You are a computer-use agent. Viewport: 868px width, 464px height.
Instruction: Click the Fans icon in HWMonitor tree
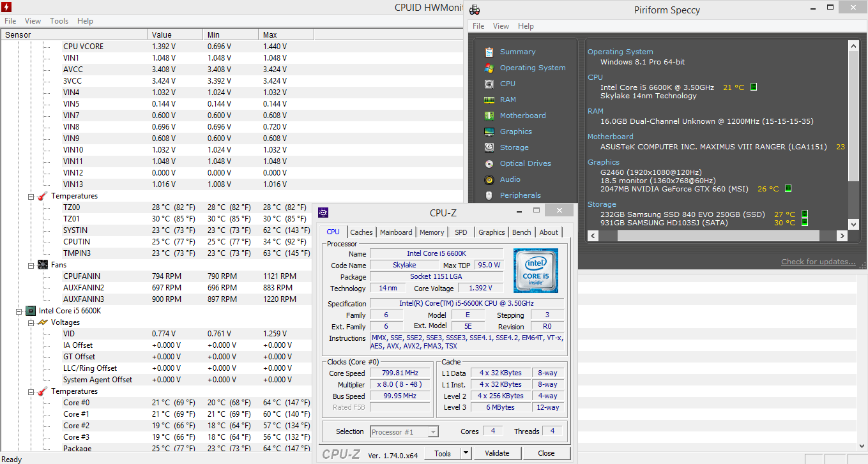click(x=43, y=265)
